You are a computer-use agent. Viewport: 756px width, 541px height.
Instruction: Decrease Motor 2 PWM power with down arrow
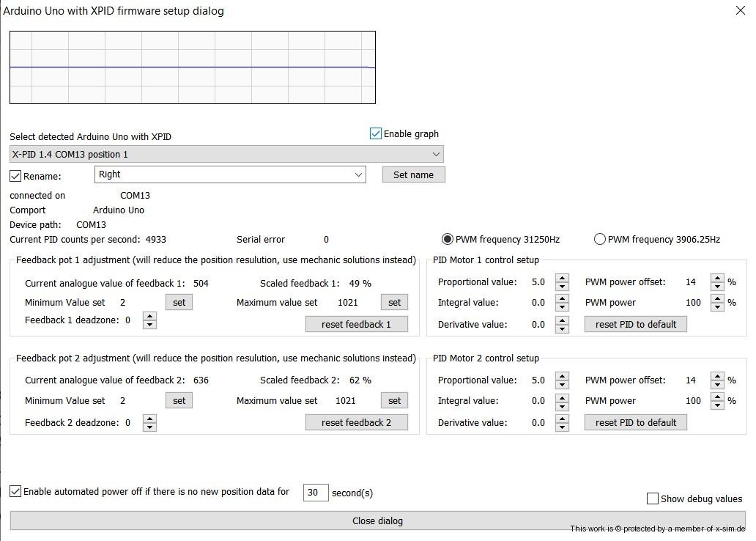point(717,405)
